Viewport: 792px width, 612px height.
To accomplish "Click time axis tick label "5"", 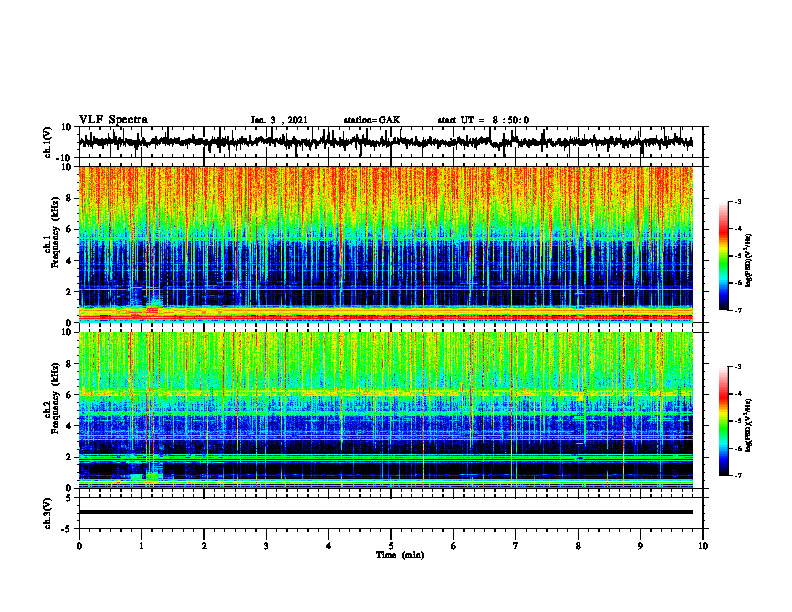I will click(391, 546).
